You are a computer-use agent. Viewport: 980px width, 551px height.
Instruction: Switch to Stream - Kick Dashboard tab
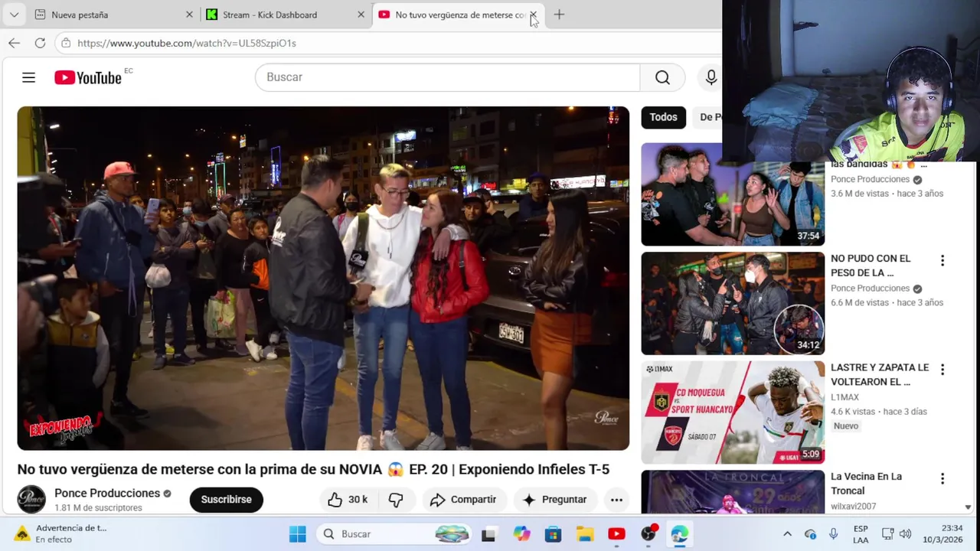286,15
